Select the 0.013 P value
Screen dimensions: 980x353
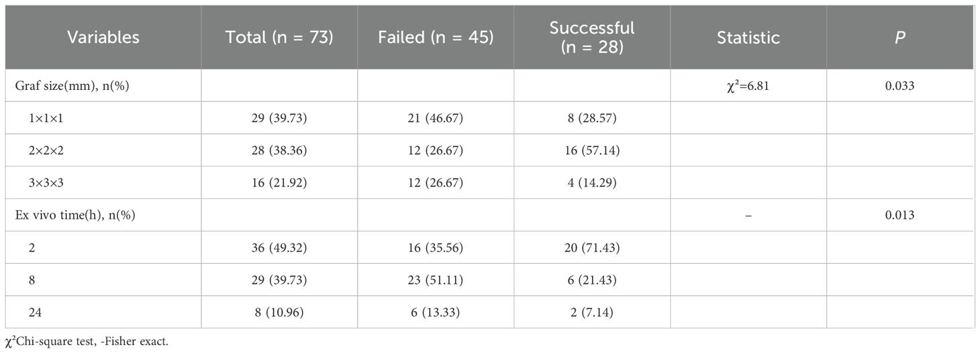(x=899, y=215)
